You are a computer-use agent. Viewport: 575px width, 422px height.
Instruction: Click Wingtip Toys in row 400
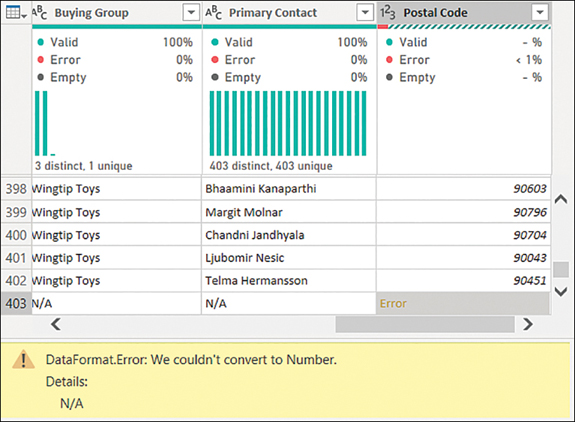(x=117, y=235)
